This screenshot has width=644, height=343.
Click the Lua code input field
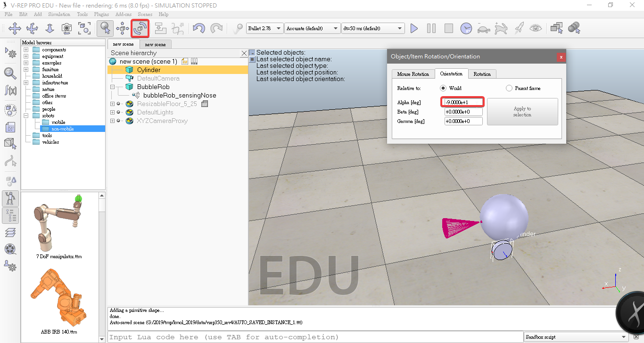point(315,337)
